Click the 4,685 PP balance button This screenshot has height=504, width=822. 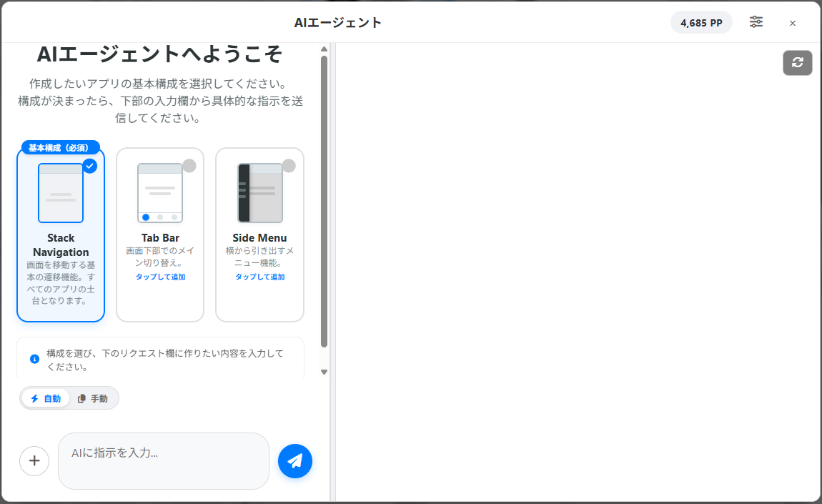tap(701, 22)
